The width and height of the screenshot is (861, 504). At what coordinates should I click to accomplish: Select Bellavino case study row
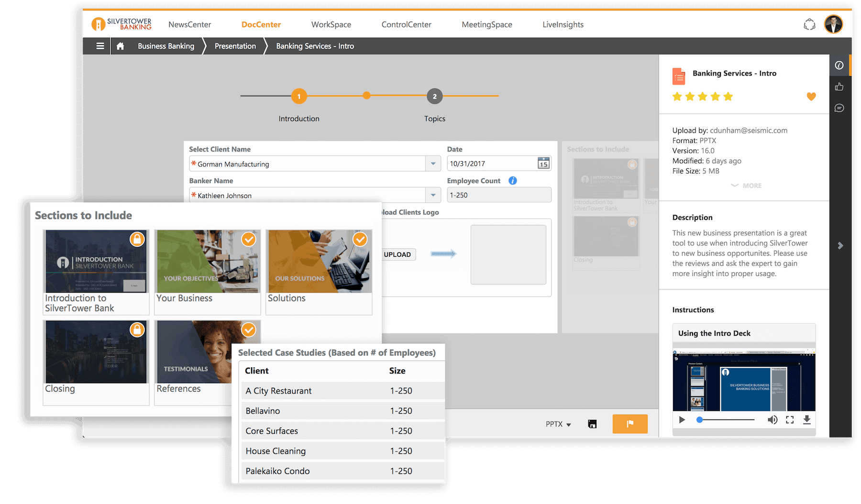tap(342, 411)
